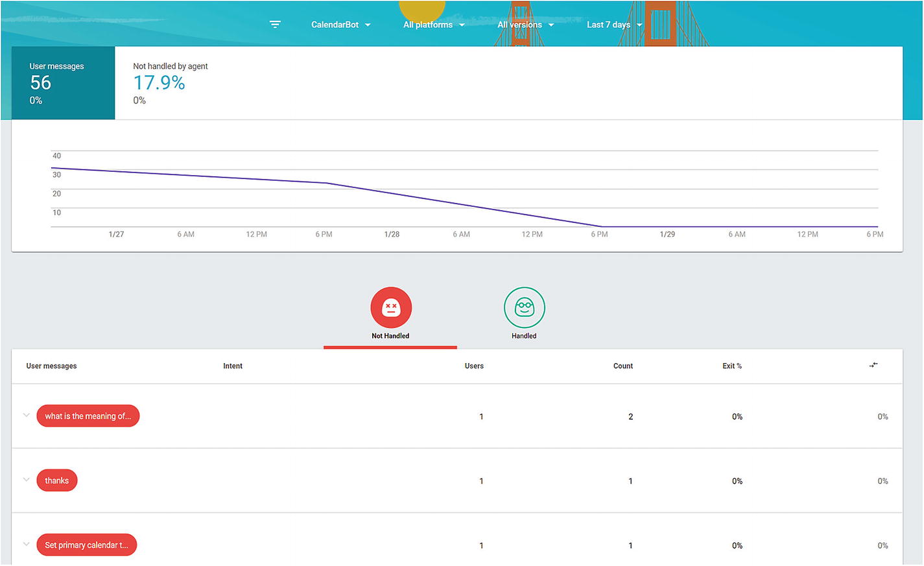This screenshot has width=924, height=566.
Task: Switch to the Not Handled tab label
Action: pos(390,336)
